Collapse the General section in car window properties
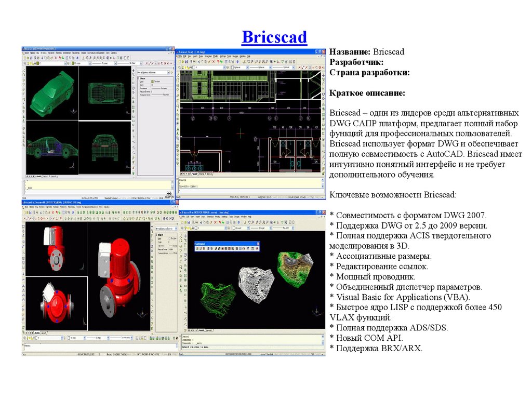The width and height of the screenshot is (532, 399). (138, 78)
